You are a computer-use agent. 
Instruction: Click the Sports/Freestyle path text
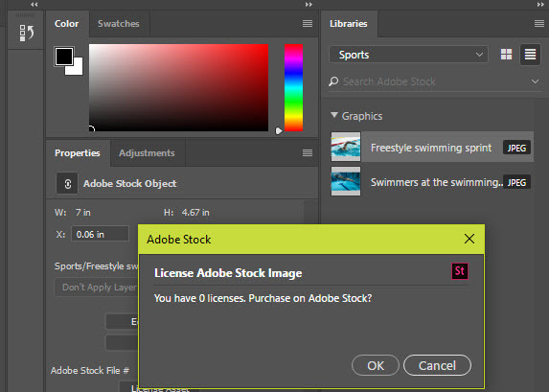pyautogui.click(x=96, y=265)
